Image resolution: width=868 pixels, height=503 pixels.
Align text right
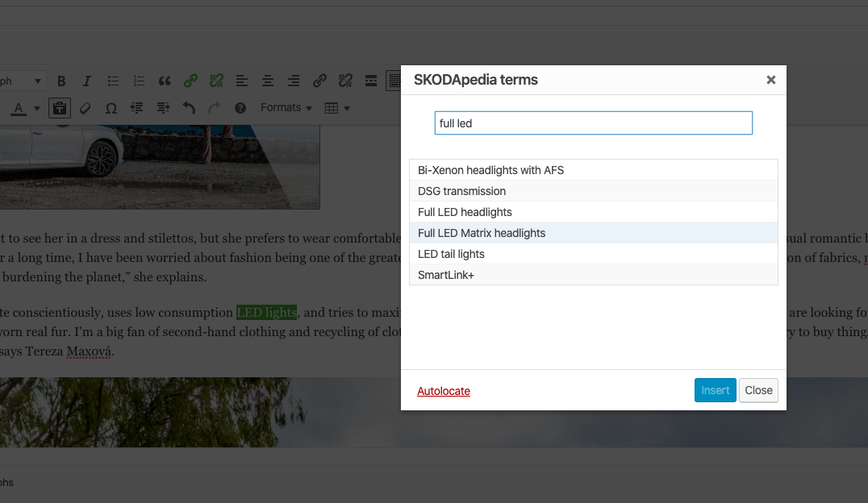294,81
